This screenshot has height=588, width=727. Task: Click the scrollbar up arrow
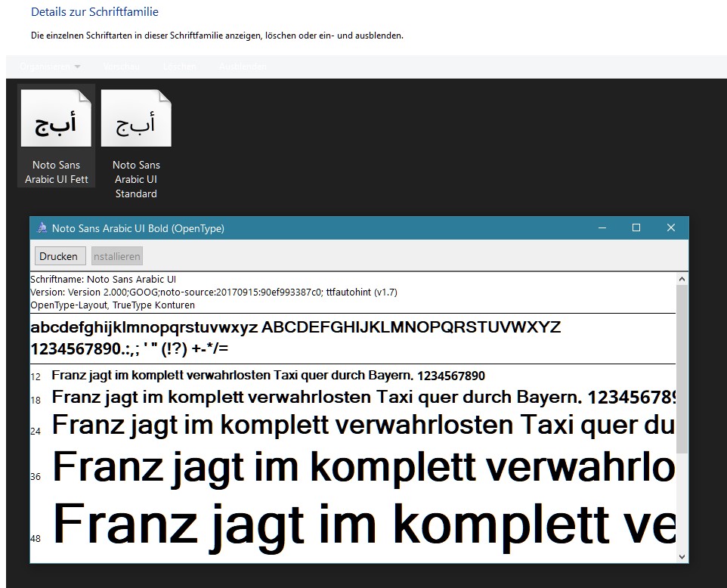pos(682,279)
